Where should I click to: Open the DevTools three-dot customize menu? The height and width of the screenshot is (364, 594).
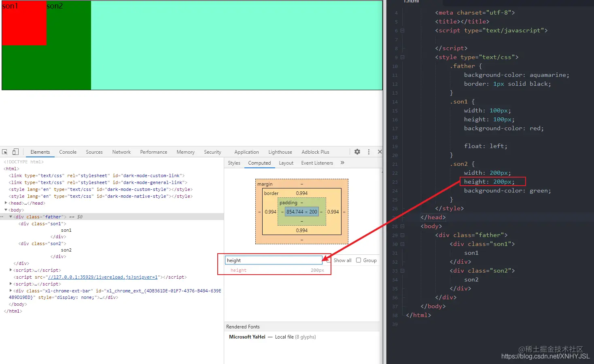tap(369, 152)
